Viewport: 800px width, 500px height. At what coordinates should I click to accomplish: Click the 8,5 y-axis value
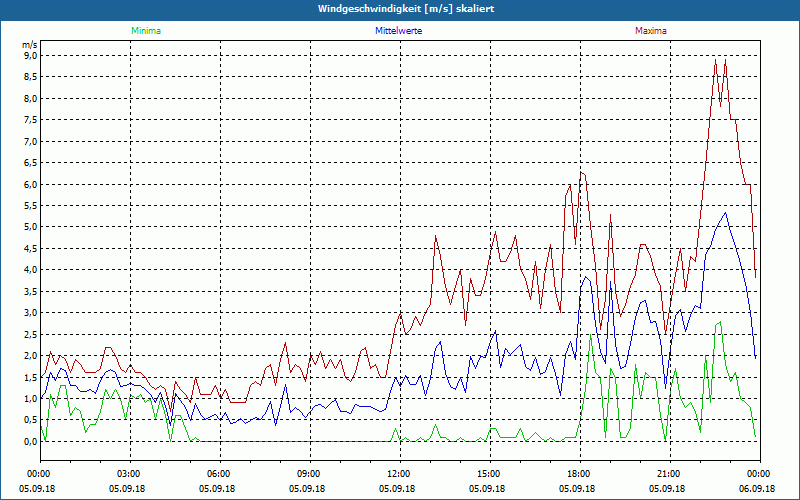click(x=31, y=77)
